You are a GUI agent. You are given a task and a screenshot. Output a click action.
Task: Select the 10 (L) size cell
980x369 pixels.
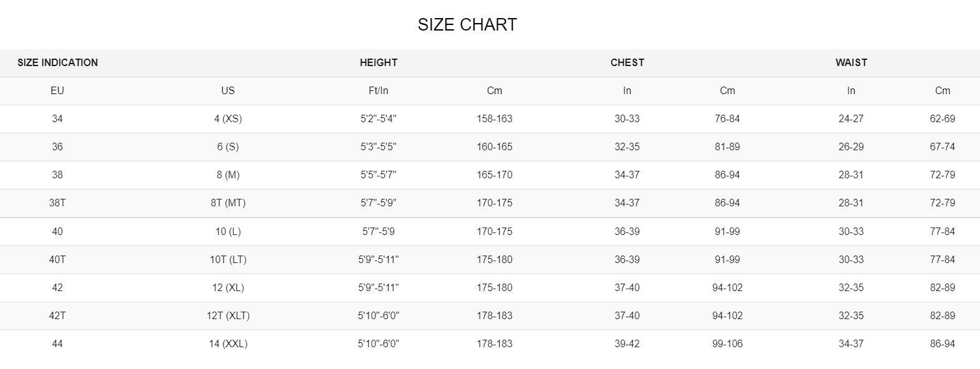click(x=228, y=231)
